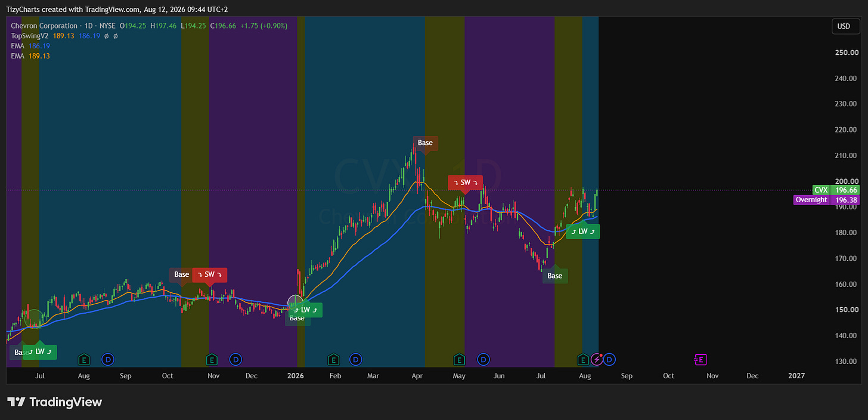Click the SW marker near November 2025
The image size is (868, 420).
pos(209,275)
